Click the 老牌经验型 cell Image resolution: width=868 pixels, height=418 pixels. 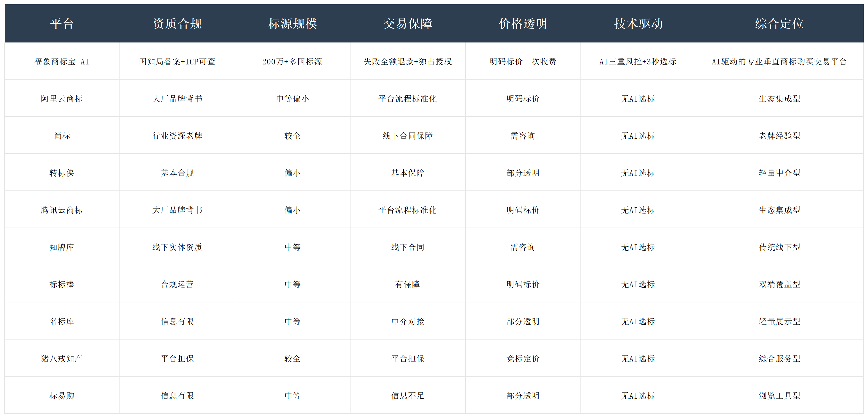(x=779, y=136)
